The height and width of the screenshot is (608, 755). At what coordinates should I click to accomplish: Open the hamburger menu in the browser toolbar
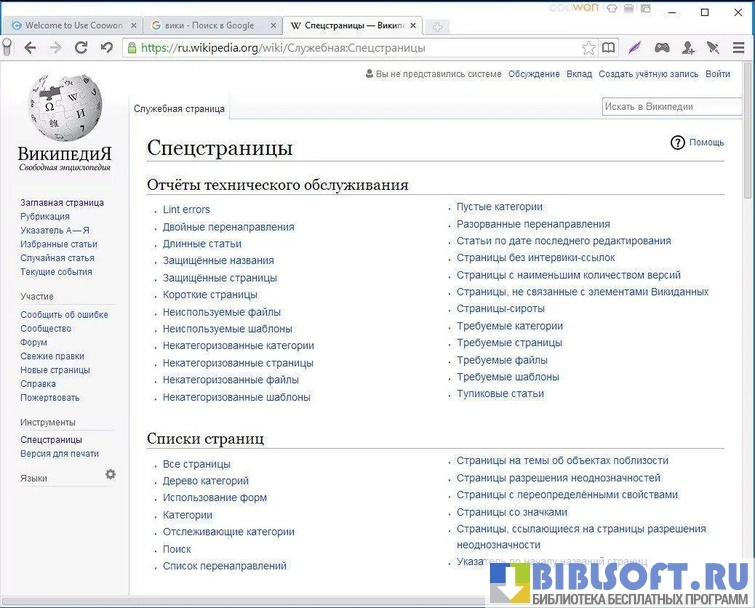point(738,47)
